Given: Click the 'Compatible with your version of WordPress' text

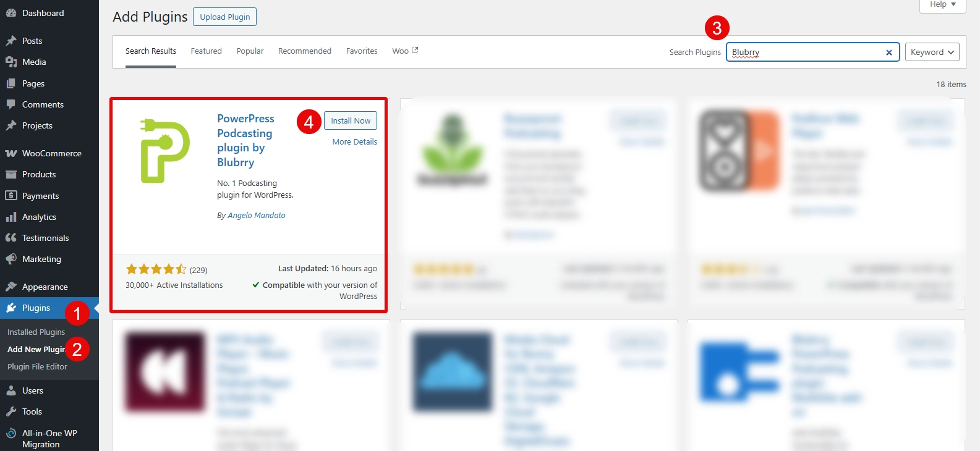Looking at the screenshot, I should point(315,290).
